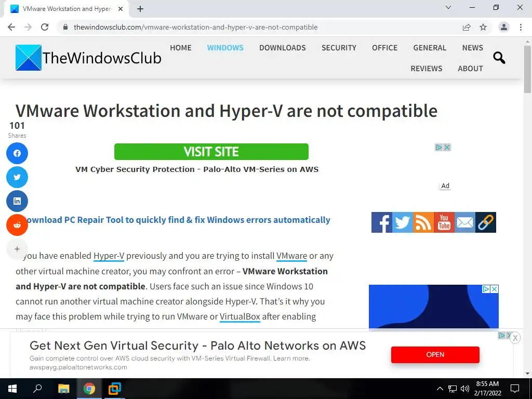Open the DOWNLOADS menu item
The image size is (532, 399).
tap(282, 48)
